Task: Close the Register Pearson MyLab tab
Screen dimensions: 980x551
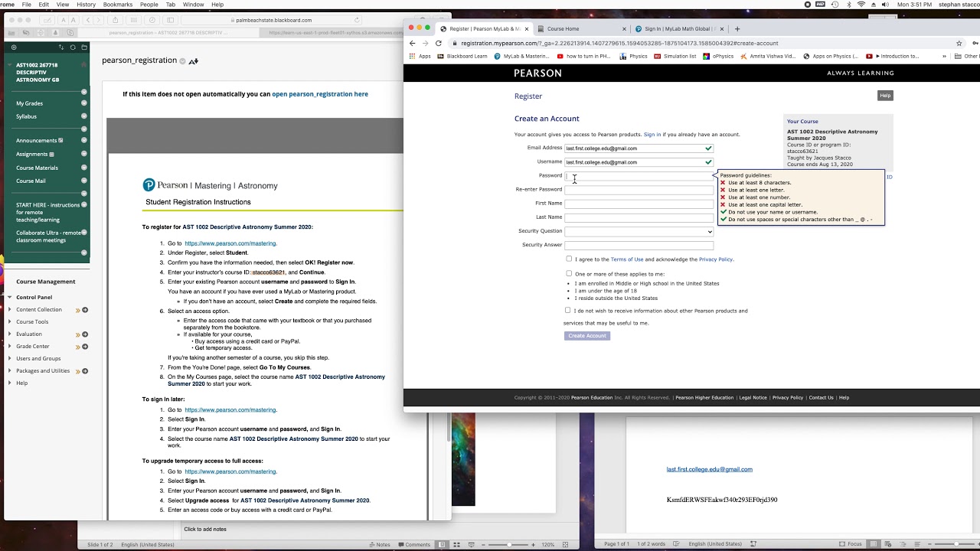Action: [526, 28]
